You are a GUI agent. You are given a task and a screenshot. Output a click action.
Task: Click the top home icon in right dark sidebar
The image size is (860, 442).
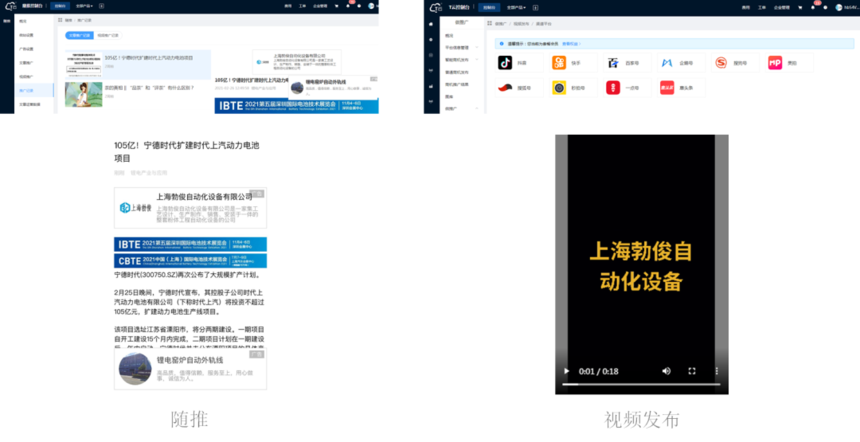click(431, 24)
